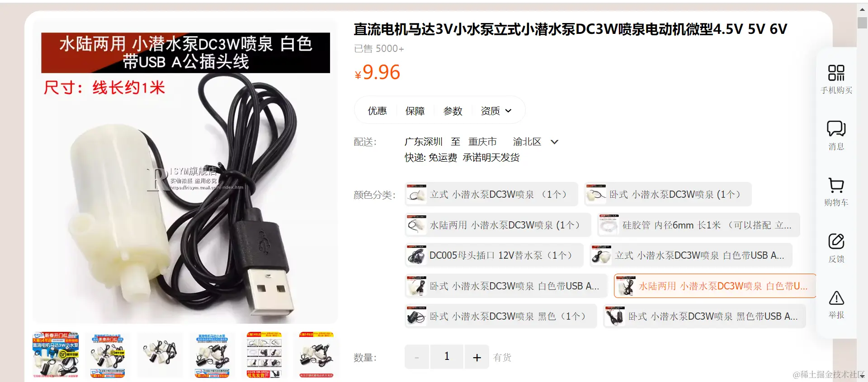The width and height of the screenshot is (868, 382).
Task: Click the quantity input field
Action: pos(447,357)
